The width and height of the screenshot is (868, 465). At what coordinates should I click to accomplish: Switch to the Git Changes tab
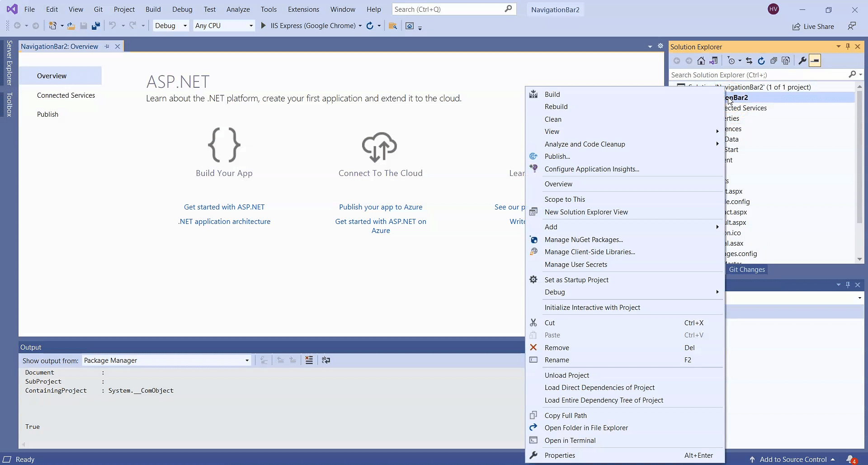747,270
